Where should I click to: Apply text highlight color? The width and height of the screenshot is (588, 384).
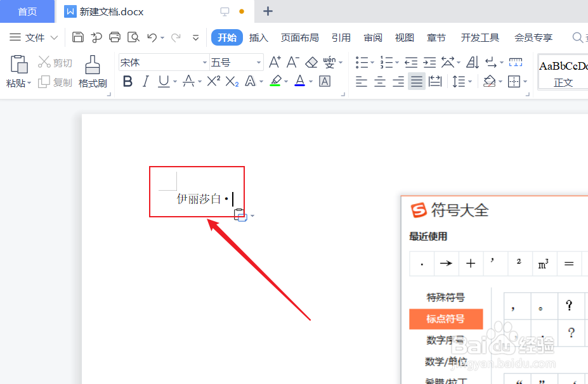pyautogui.click(x=277, y=81)
